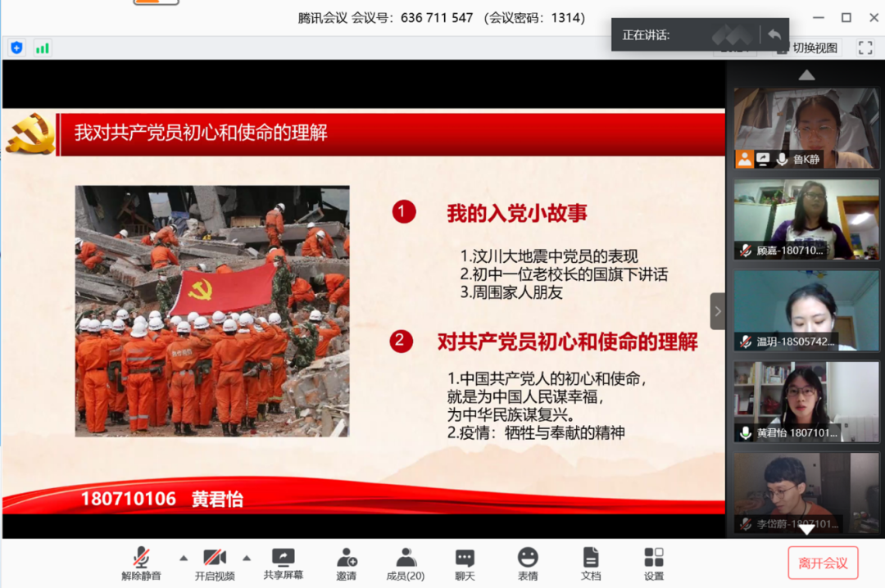Check network quality via signal bars icon

point(42,48)
